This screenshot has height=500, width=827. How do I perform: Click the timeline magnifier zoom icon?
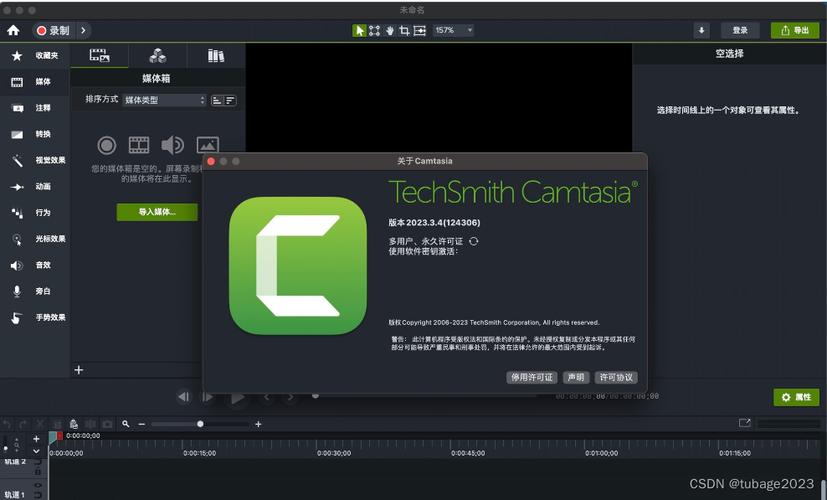coord(126,424)
